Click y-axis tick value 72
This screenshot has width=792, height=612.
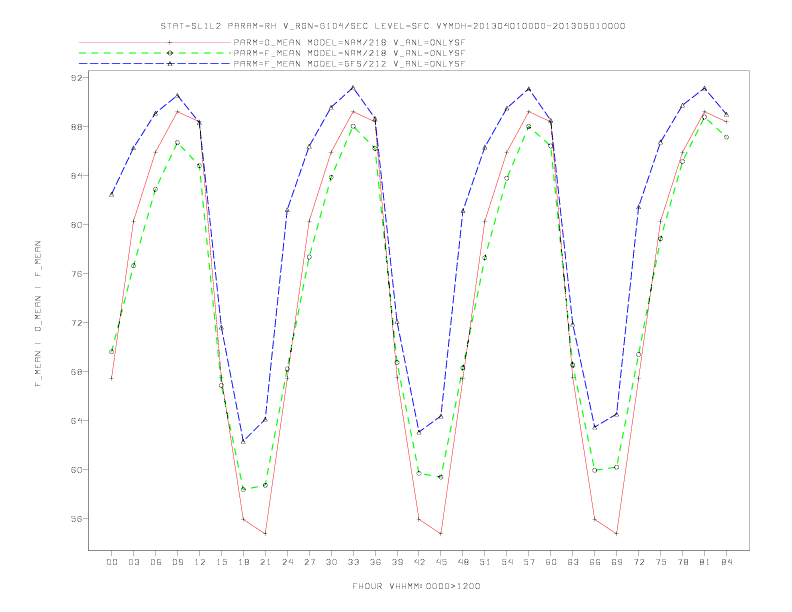click(x=76, y=323)
